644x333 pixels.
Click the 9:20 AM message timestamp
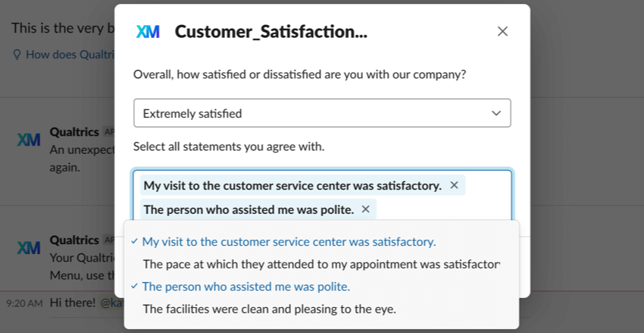point(24,303)
